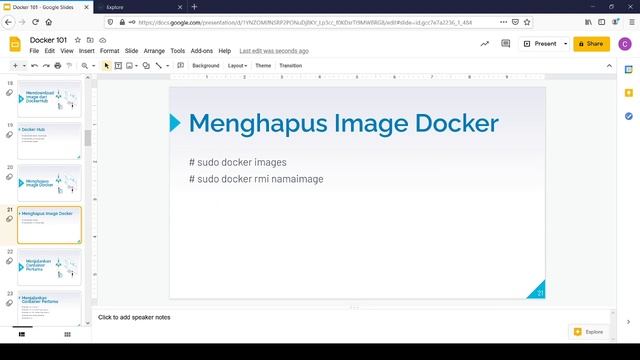The height and width of the screenshot is (360, 640).
Task: Click the yellow Share button
Action: tap(591, 44)
